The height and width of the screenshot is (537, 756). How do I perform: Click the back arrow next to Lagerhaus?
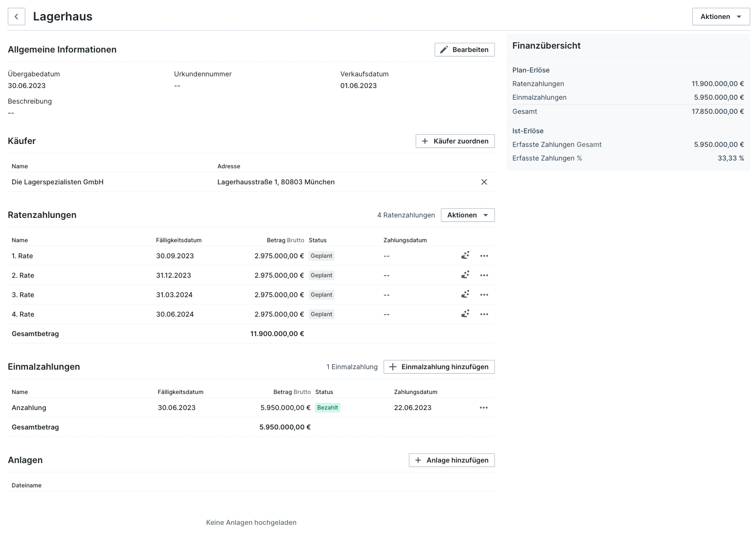pyautogui.click(x=17, y=17)
